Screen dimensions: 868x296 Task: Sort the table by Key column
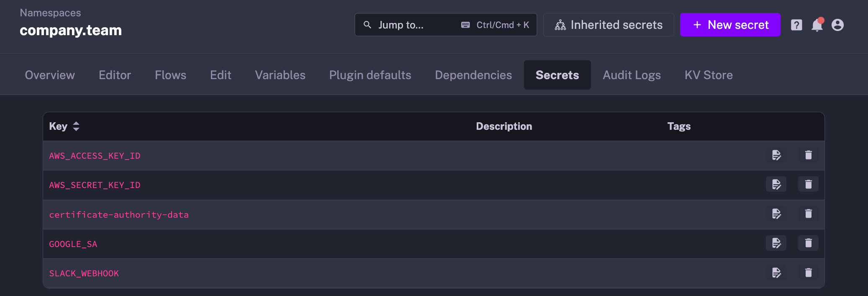(76, 126)
